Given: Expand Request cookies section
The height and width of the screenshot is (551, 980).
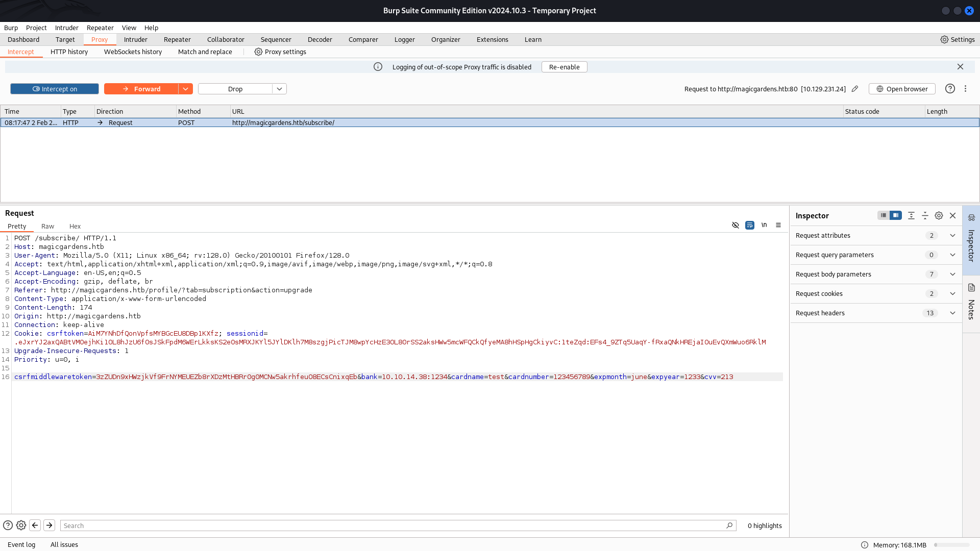Looking at the screenshot, I should 876,293.
